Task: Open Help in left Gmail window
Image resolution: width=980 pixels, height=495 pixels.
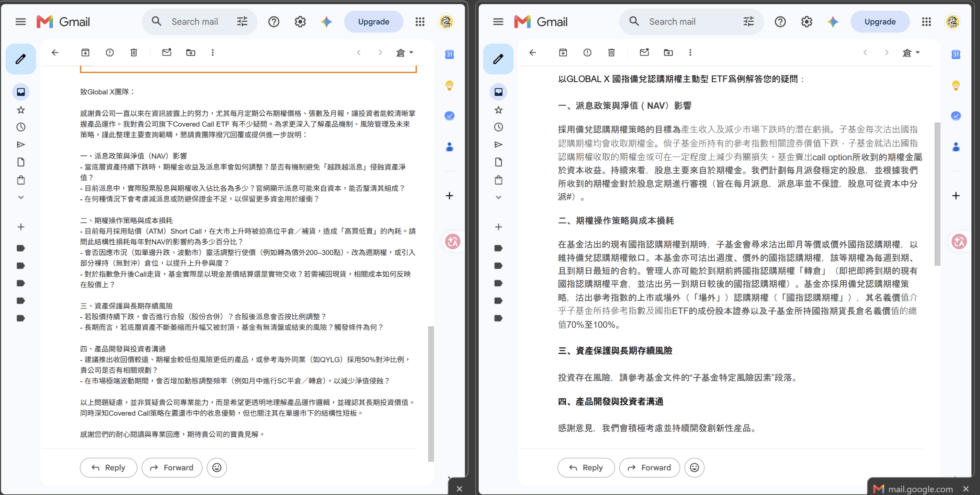Action: [274, 22]
